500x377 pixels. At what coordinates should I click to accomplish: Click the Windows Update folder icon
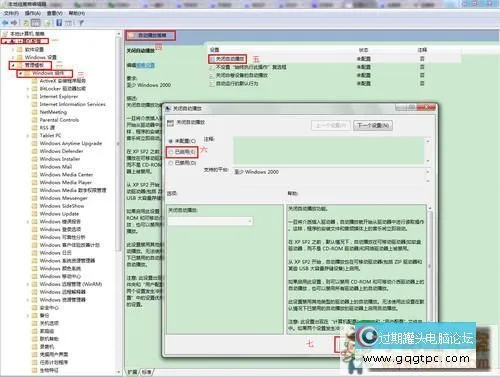(x=34, y=214)
